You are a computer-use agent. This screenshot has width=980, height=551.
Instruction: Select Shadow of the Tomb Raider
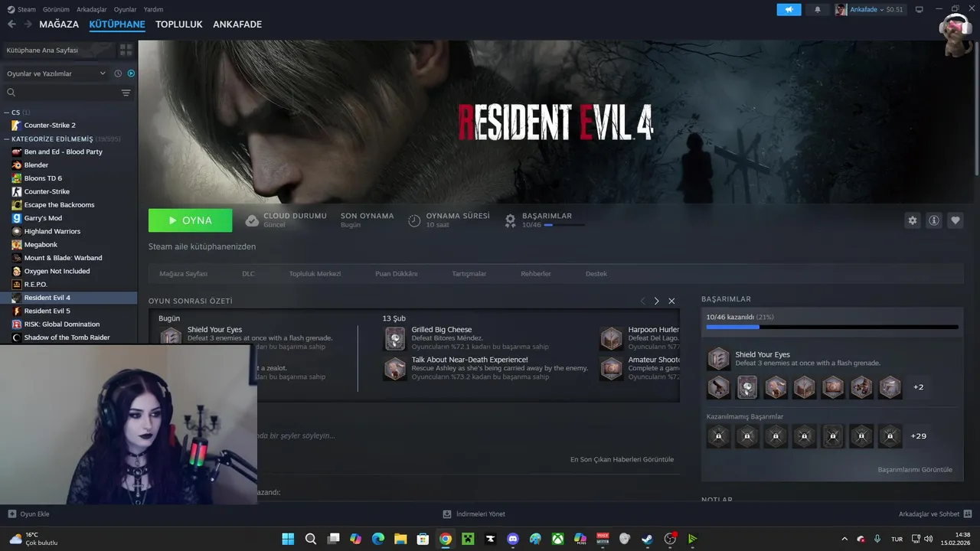[x=69, y=337]
